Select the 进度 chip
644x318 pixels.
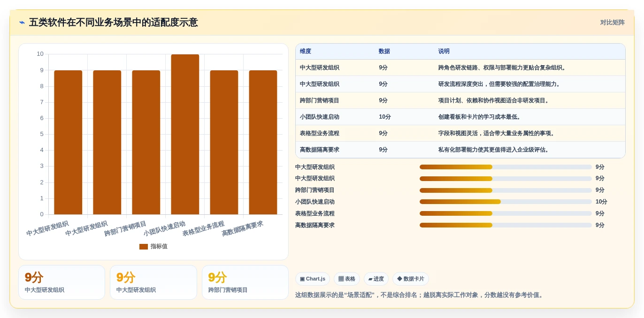[376, 279]
